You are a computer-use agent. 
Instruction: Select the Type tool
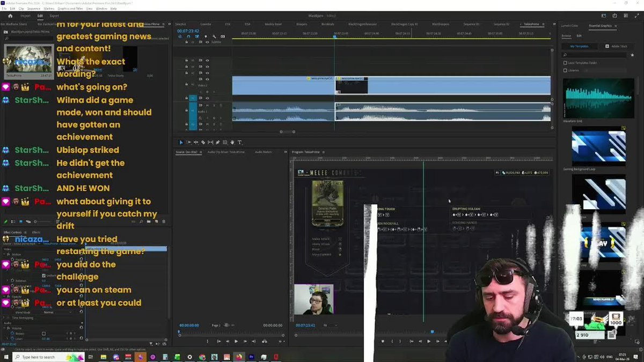click(x=240, y=142)
